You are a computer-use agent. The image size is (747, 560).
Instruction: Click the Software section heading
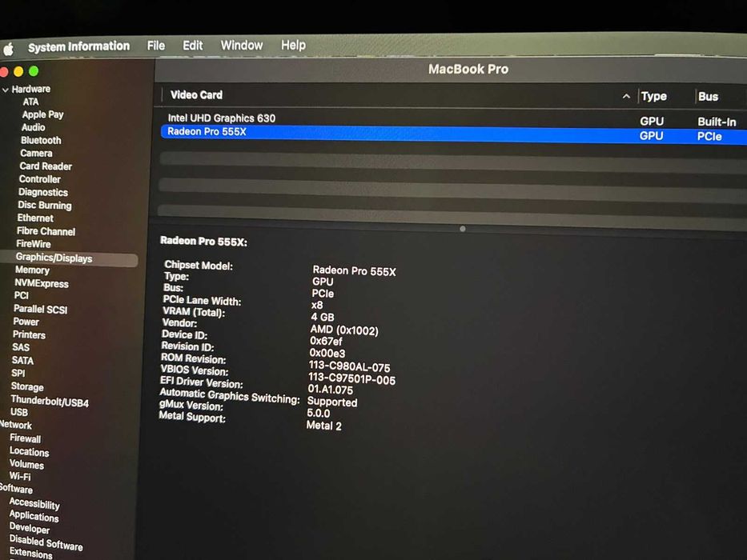(x=16, y=489)
